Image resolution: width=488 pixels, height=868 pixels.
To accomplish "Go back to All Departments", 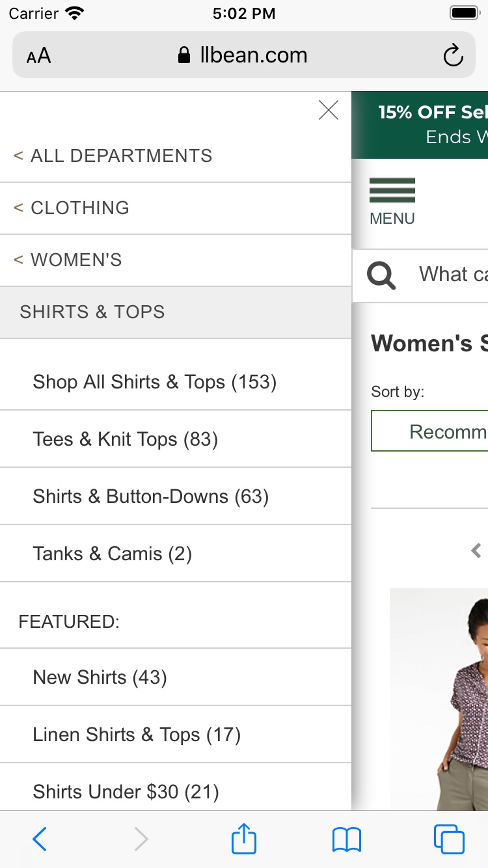I will (114, 156).
